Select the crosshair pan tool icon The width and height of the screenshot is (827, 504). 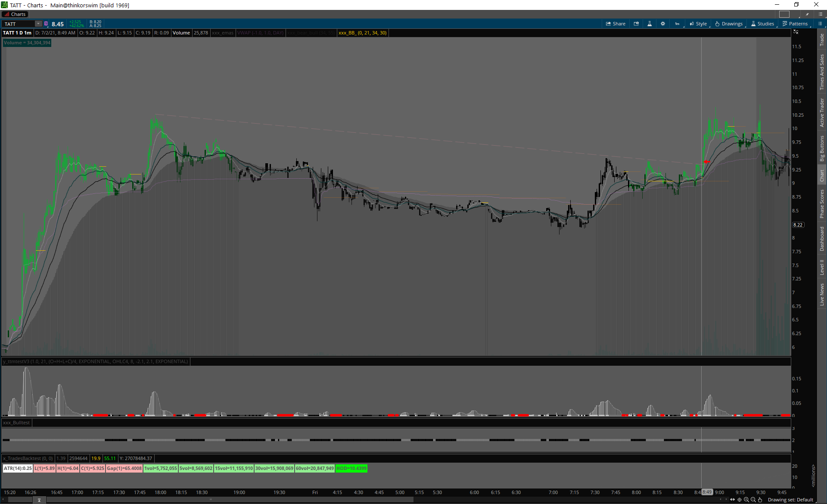(x=740, y=500)
